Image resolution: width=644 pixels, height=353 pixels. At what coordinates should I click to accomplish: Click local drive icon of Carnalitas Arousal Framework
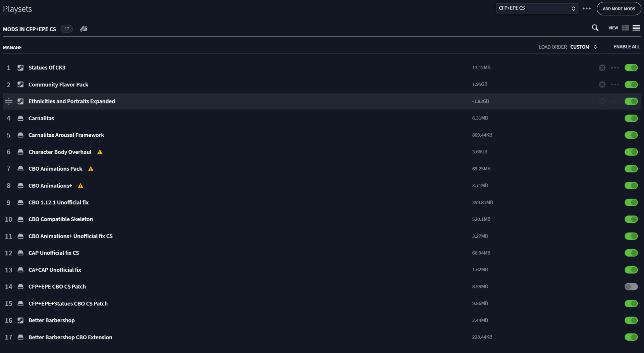click(20, 135)
